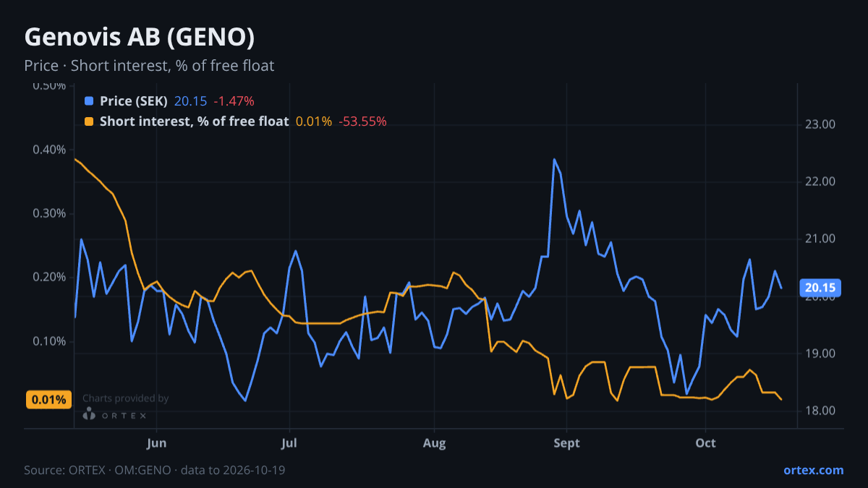Click the -1.47% price change value
The image size is (868, 488).
click(x=234, y=101)
